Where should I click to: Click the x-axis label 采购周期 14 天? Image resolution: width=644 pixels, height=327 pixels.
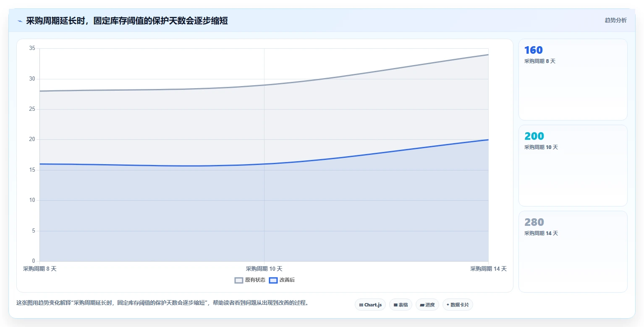[488, 269]
